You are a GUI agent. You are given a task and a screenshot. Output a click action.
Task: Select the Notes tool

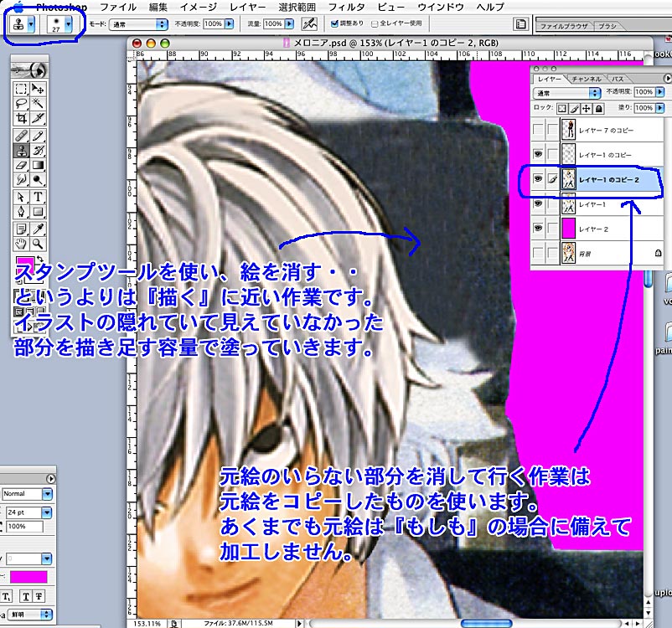pyautogui.click(x=21, y=229)
